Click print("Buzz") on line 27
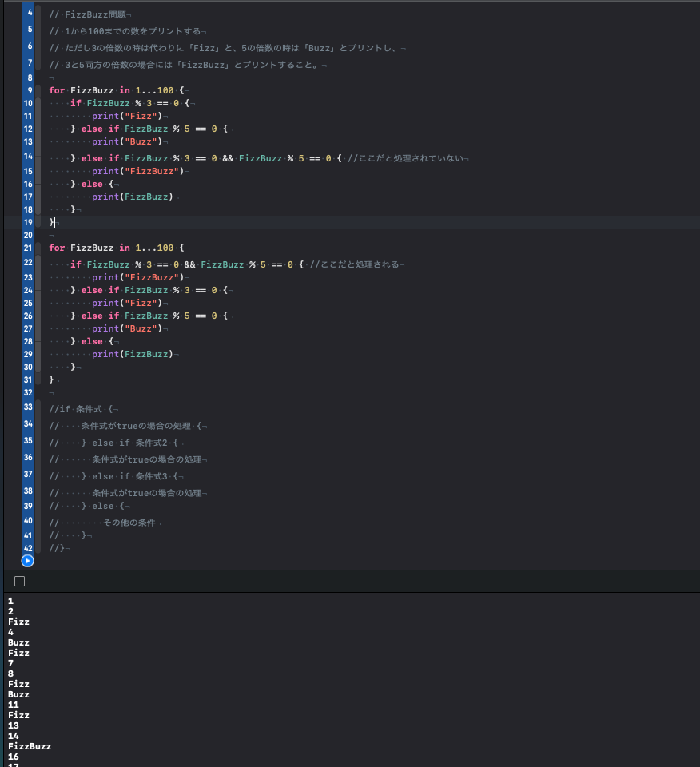This screenshot has height=767, width=700. pyautogui.click(x=127, y=328)
